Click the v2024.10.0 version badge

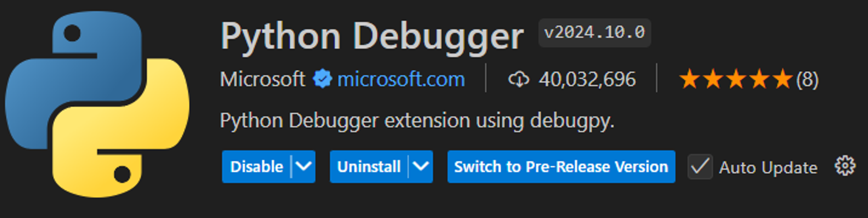click(x=595, y=33)
